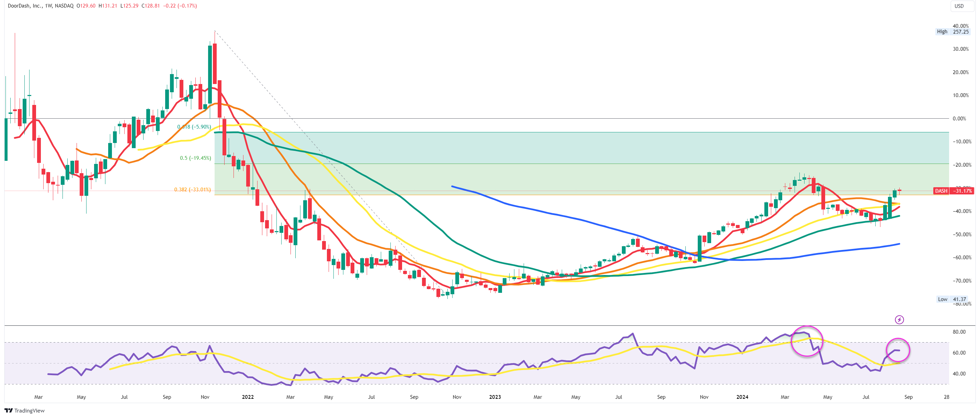
Task: Click the TradingView logo
Action: [x=24, y=410]
